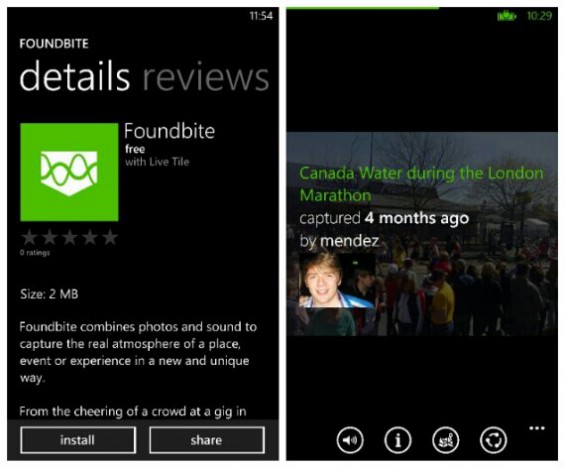Click the green playback progress bar

(362, 8)
